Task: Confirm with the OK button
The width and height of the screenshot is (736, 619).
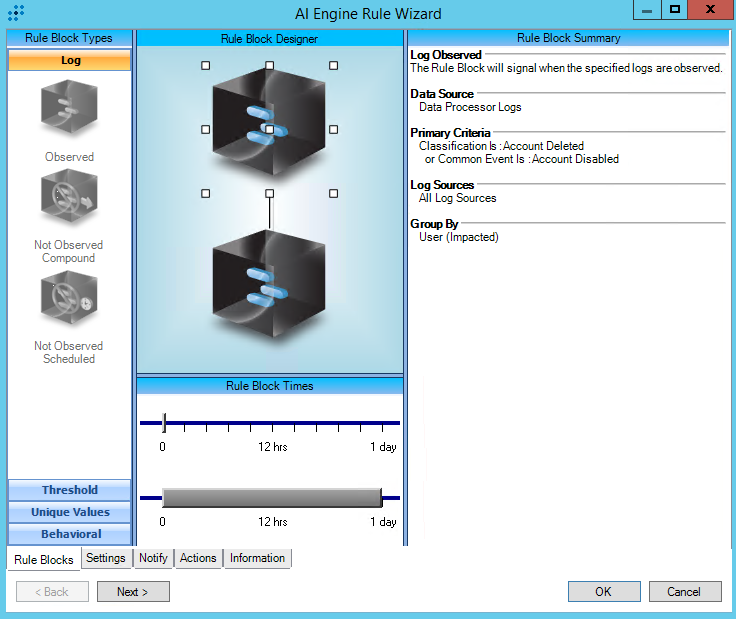Action: coord(603,591)
